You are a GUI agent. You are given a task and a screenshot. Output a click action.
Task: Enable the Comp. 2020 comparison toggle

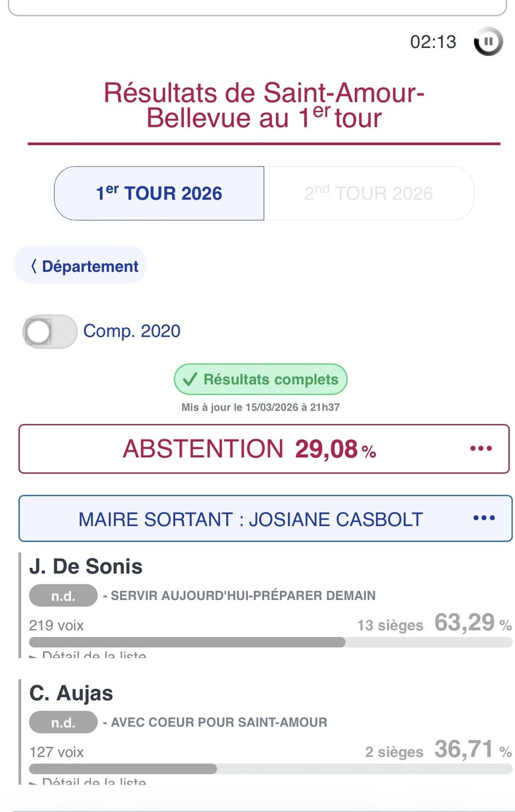[50, 331]
